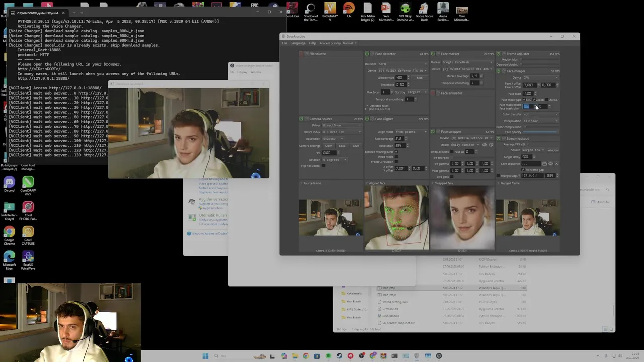Click Camera settings Load button

pyautogui.click(x=342, y=146)
